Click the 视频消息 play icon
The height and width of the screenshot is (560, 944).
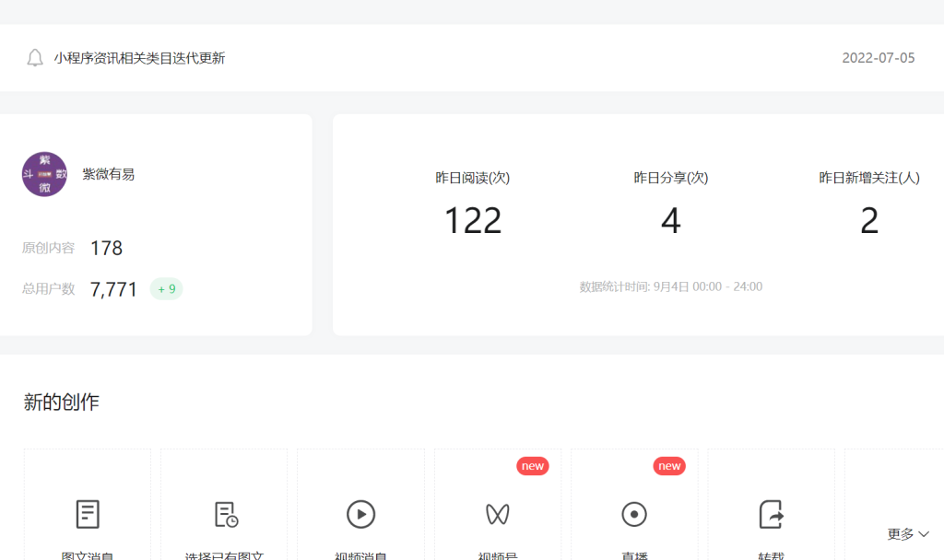[x=360, y=514]
